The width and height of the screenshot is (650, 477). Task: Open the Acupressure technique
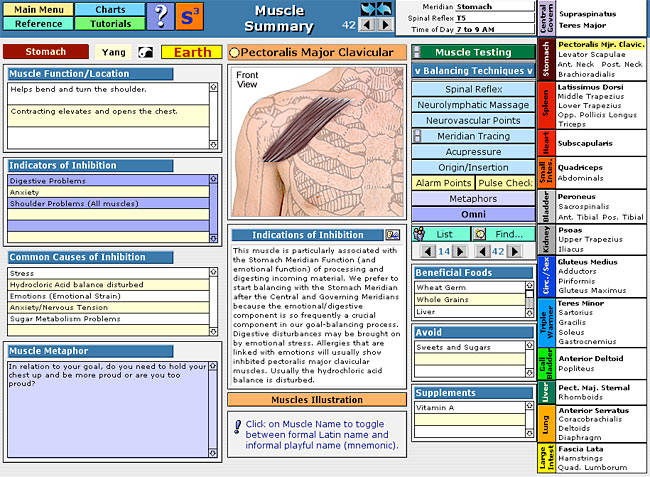473,152
